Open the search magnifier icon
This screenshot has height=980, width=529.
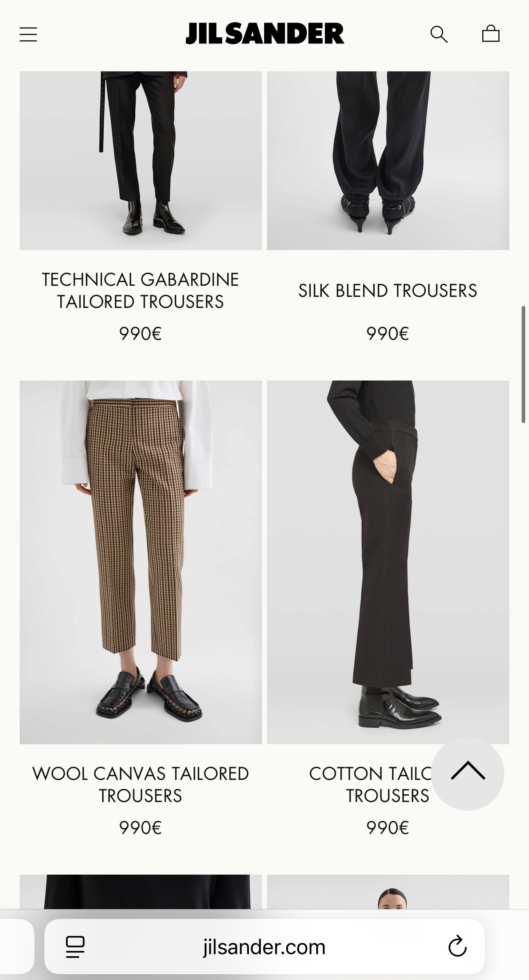[439, 34]
